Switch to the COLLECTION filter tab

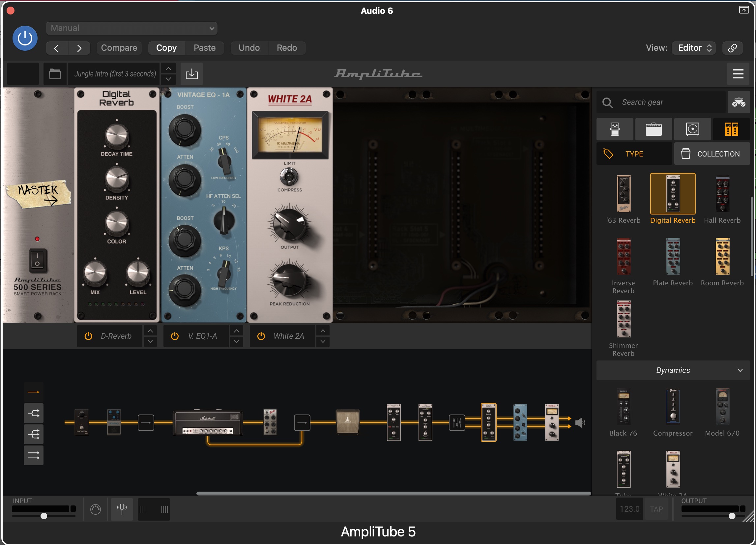pos(712,154)
